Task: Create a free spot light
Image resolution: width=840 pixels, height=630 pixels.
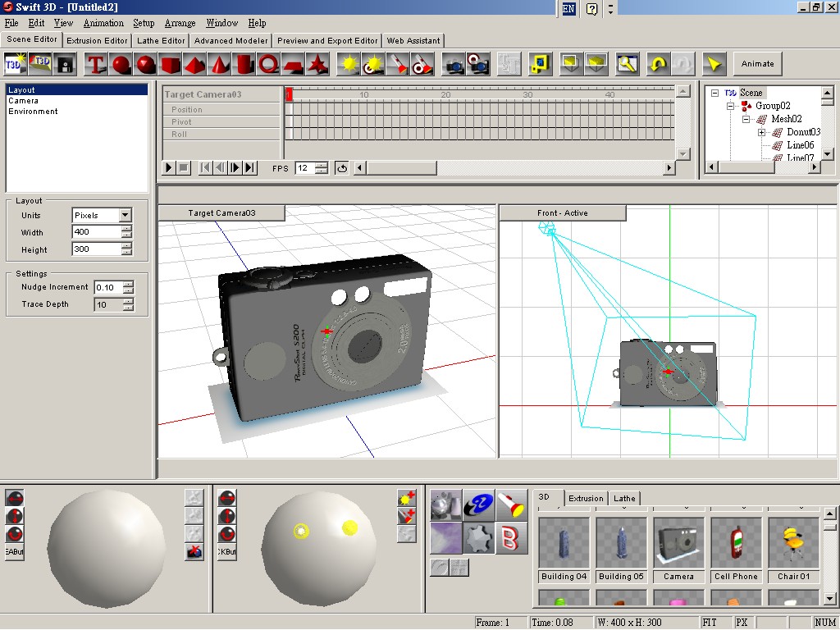Action: [398, 64]
